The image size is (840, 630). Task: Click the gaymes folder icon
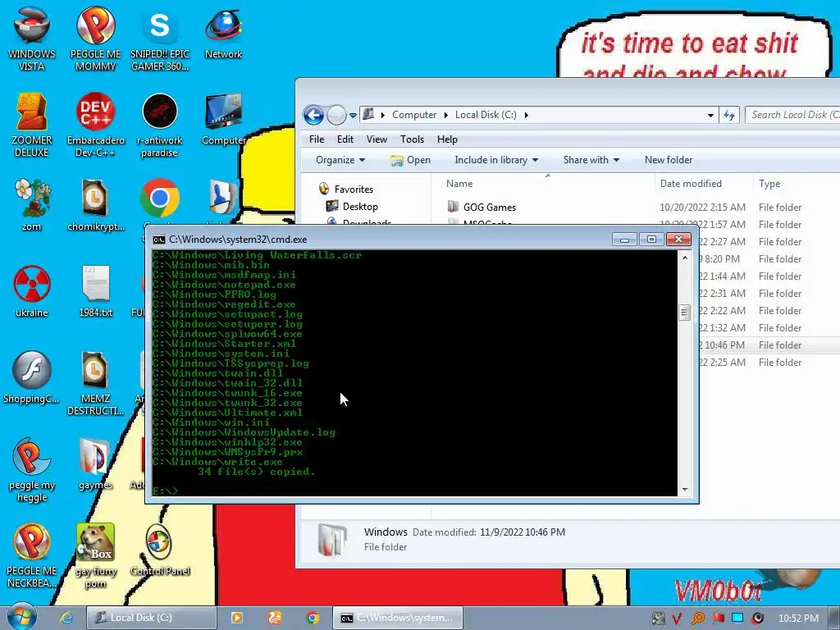95,464
